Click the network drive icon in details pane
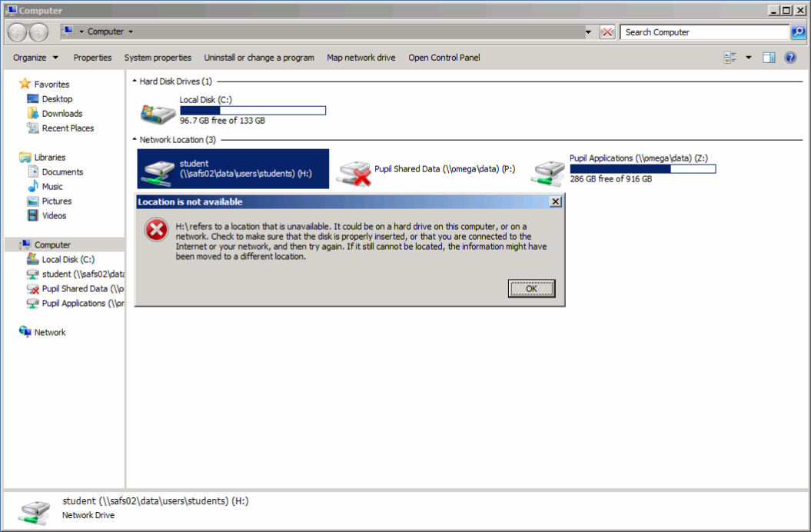 click(34, 512)
